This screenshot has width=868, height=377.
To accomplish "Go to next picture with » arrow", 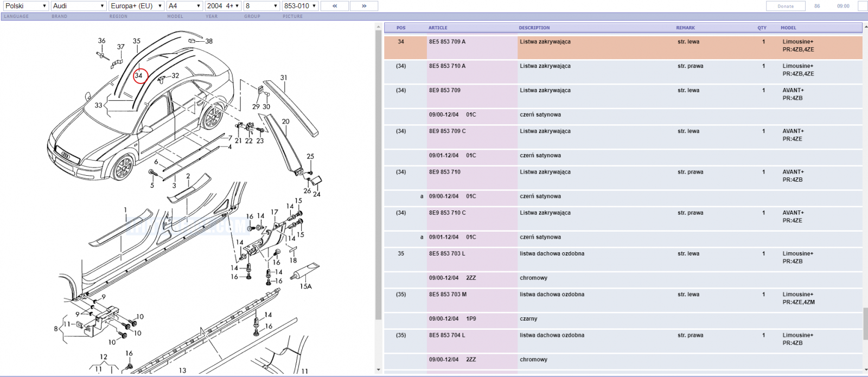I will click(364, 6).
